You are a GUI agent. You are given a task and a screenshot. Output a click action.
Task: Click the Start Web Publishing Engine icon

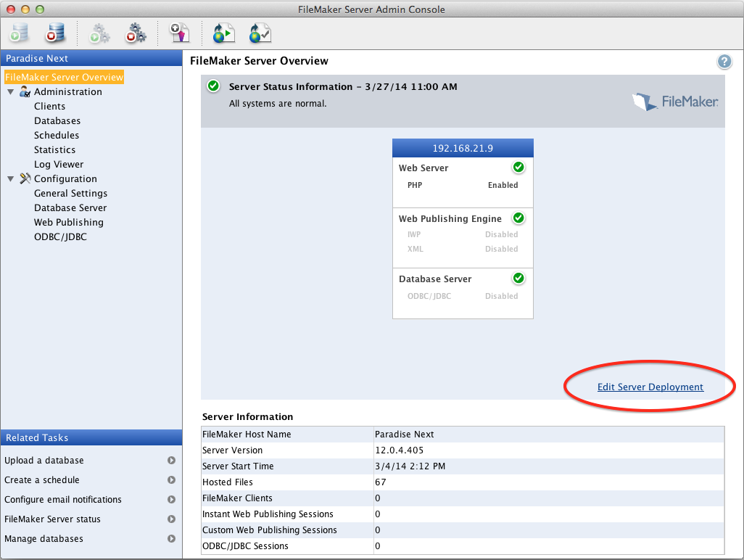pyautogui.click(x=99, y=33)
